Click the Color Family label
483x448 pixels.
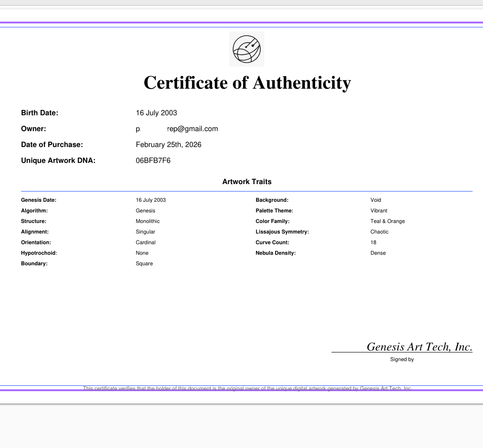[x=273, y=221]
